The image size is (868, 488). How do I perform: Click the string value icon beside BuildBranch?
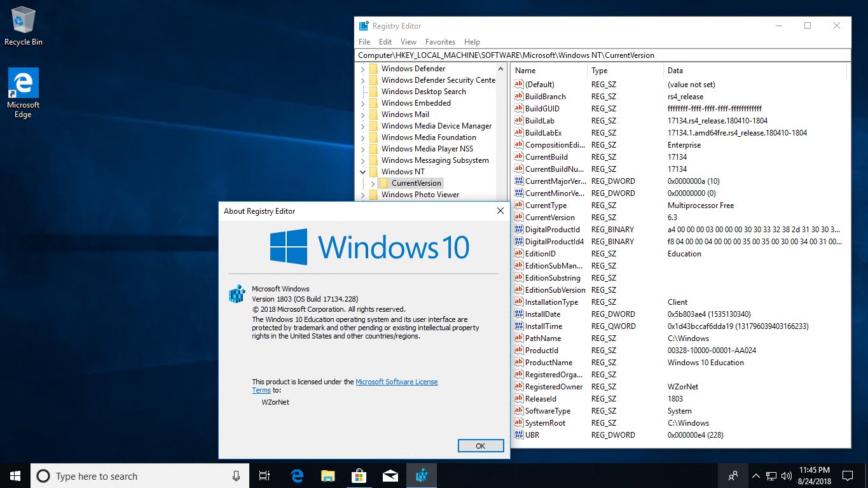[x=519, y=96]
